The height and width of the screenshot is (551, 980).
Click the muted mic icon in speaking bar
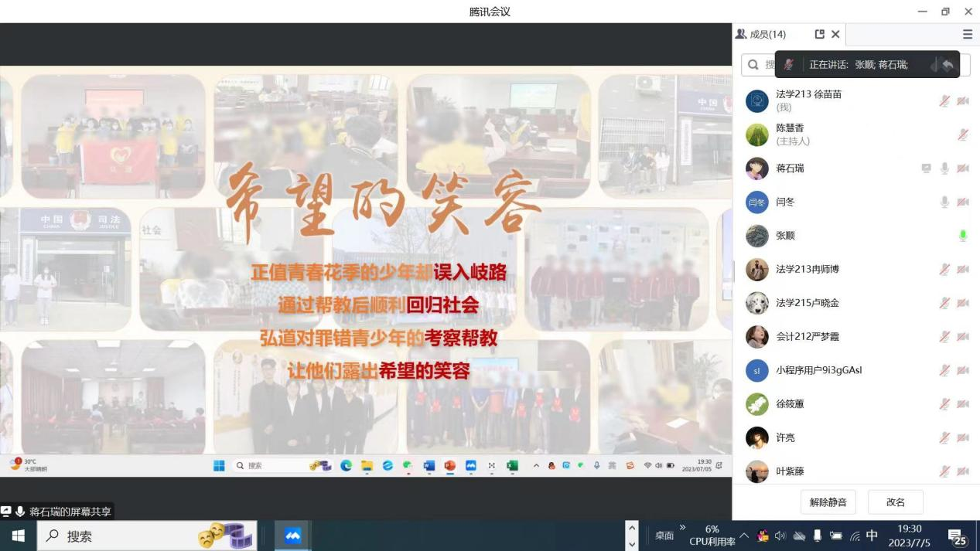pos(789,65)
